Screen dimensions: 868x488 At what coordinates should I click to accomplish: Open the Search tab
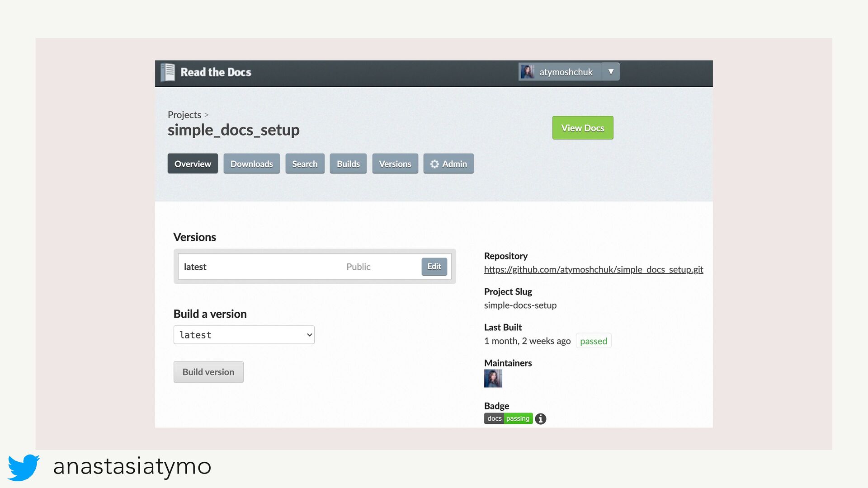pyautogui.click(x=305, y=164)
